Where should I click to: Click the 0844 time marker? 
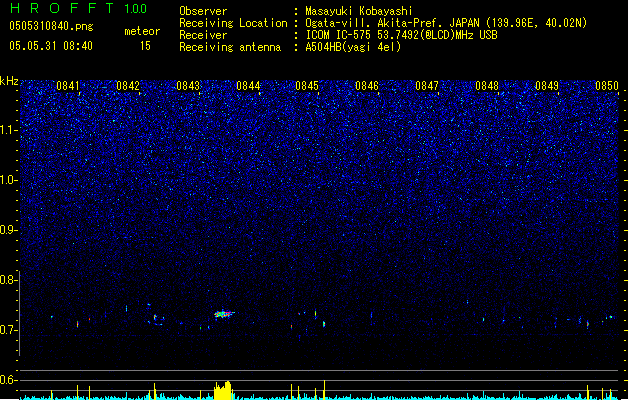pyautogui.click(x=248, y=86)
